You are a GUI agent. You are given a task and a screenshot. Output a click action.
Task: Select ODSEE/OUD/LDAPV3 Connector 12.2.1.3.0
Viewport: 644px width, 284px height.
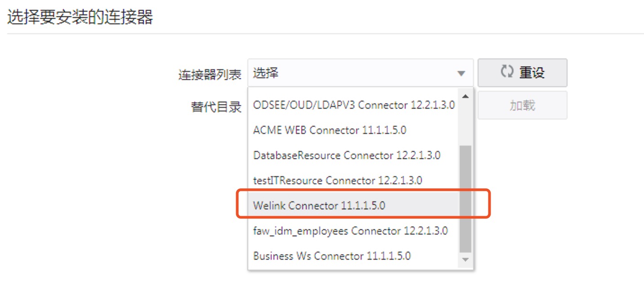point(354,105)
